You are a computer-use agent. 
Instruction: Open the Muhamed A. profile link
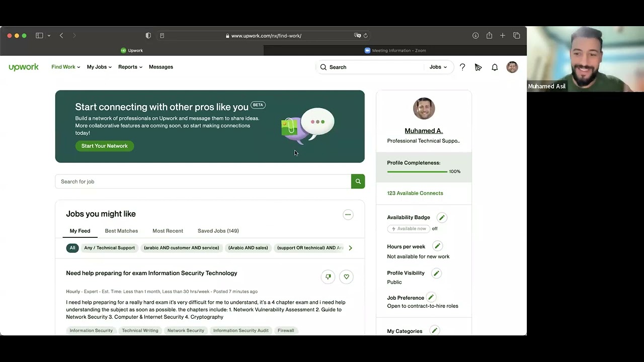pyautogui.click(x=424, y=131)
